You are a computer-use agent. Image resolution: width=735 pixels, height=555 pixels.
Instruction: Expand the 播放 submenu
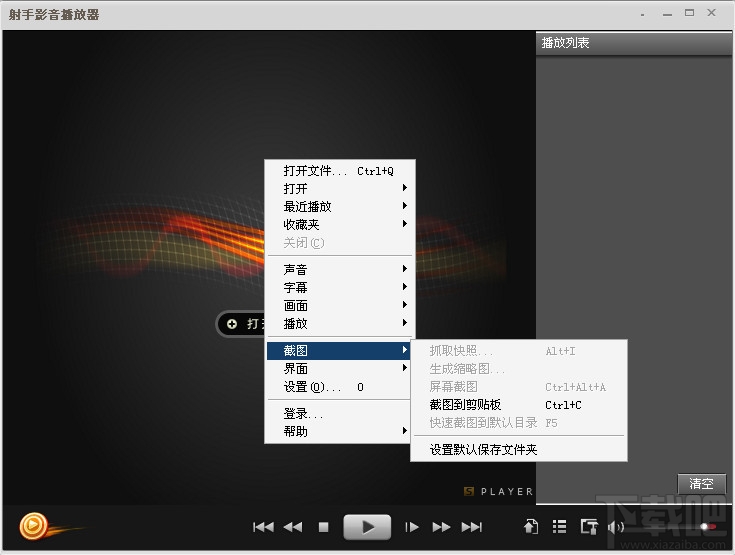(340, 323)
